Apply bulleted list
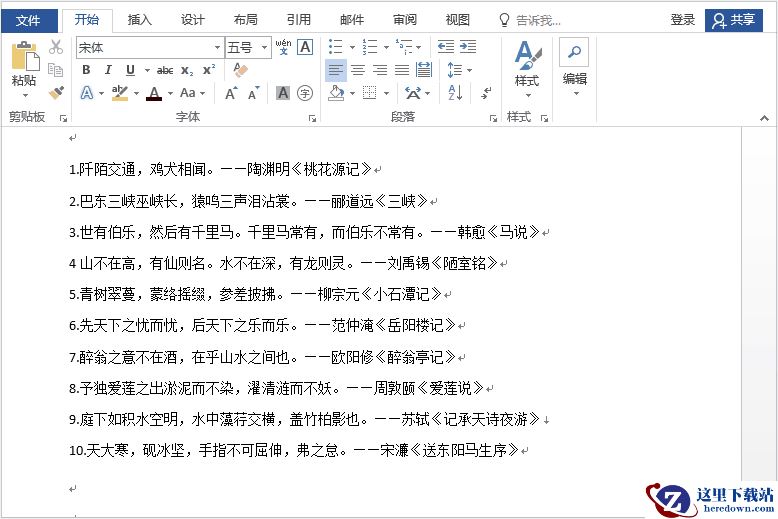Screen dimensions: 778x519 335,47
